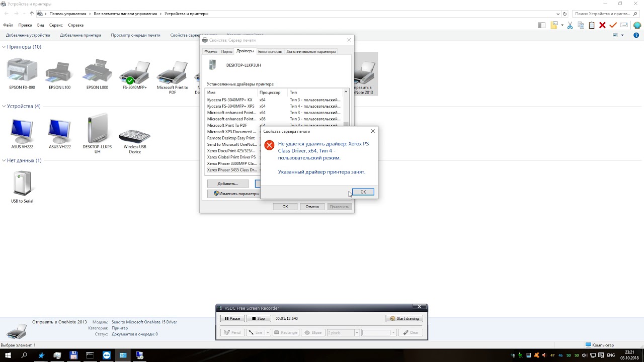The image size is (644, 362).
Task: Select the EPSON L100 printer icon
Action: (59, 72)
